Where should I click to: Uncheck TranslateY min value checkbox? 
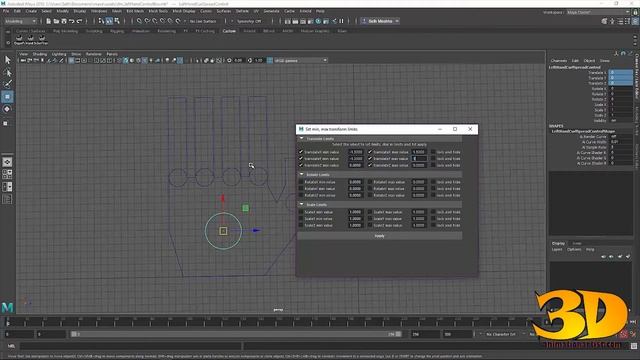(x=301, y=158)
